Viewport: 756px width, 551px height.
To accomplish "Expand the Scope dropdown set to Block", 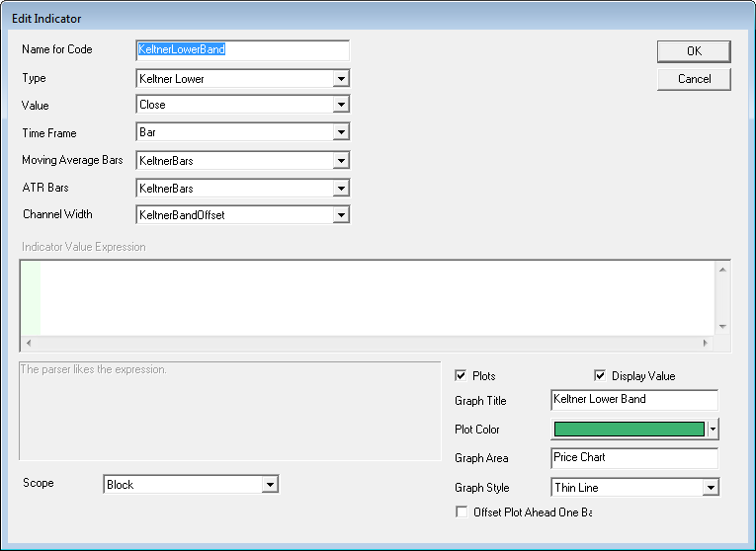I will tap(269, 485).
